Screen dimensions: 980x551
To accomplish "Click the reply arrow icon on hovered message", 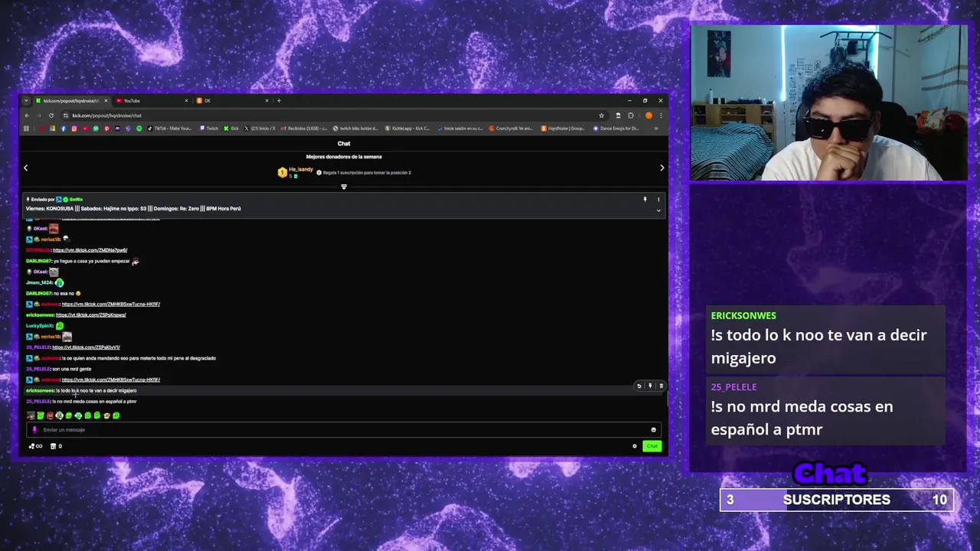I will tap(639, 386).
